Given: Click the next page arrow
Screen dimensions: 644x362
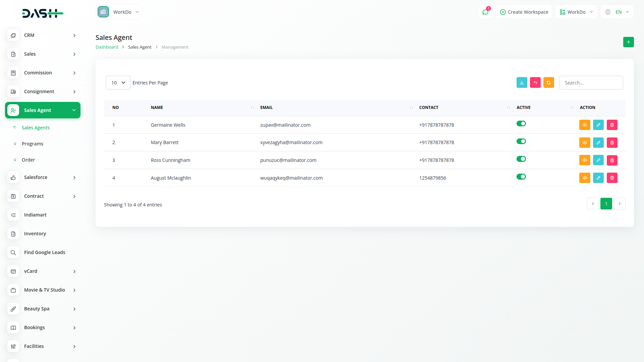Looking at the screenshot, I should [620, 204].
